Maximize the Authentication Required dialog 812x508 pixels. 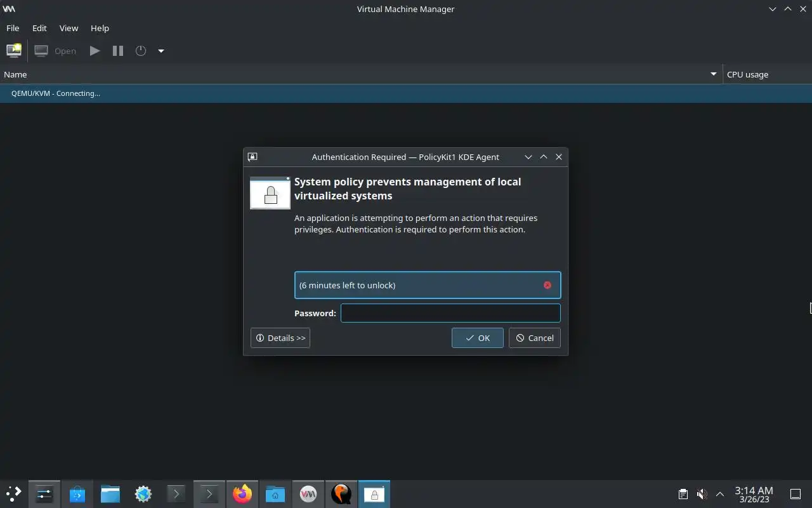(544, 157)
